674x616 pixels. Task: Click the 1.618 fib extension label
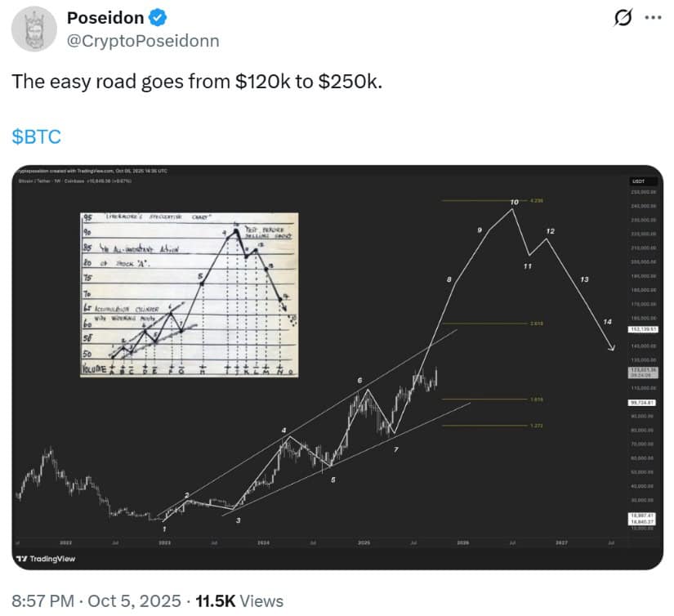click(x=537, y=398)
